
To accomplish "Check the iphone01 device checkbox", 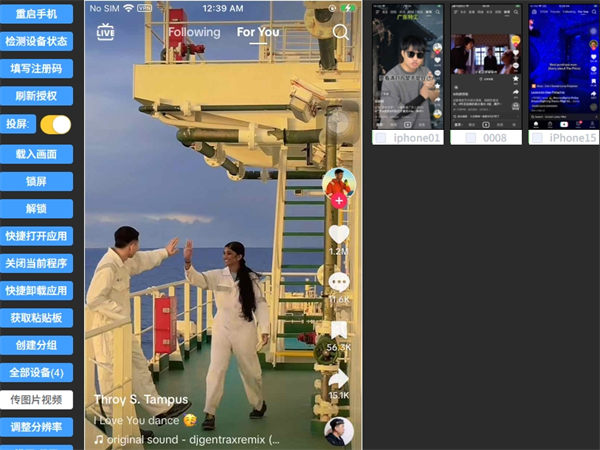I will 380,138.
